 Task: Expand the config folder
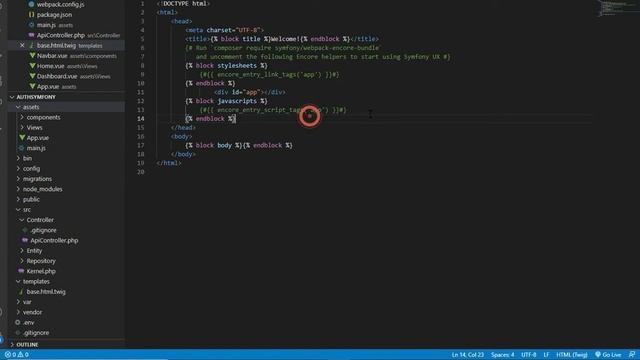click(31, 168)
